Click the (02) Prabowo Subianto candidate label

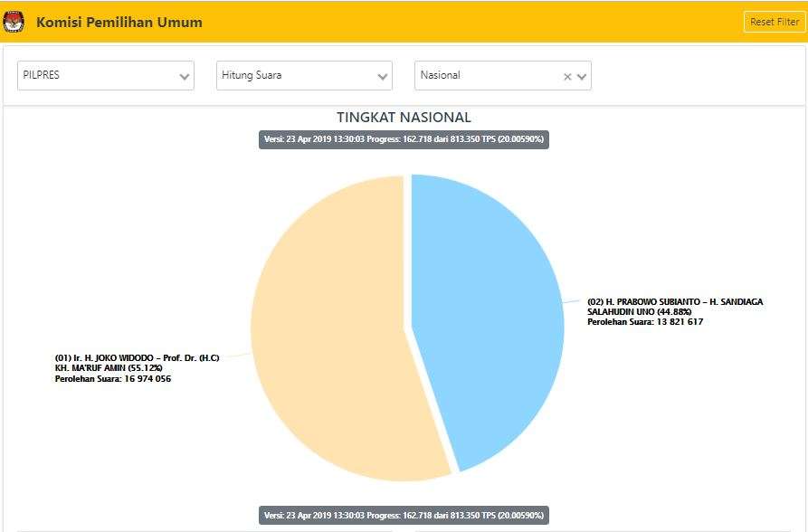coord(674,301)
